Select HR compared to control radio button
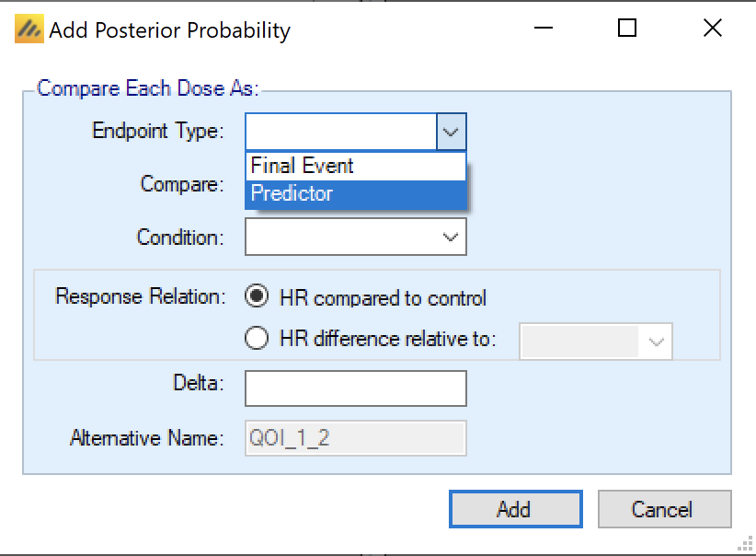The height and width of the screenshot is (556, 756). pyautogui.click(x=258, y=297)
